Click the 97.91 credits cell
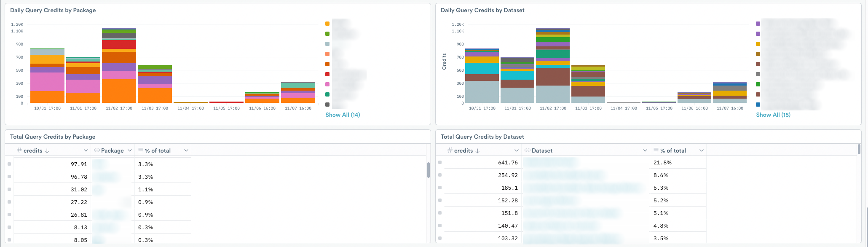This screenshot has height=247, width=868. point(52,164)
